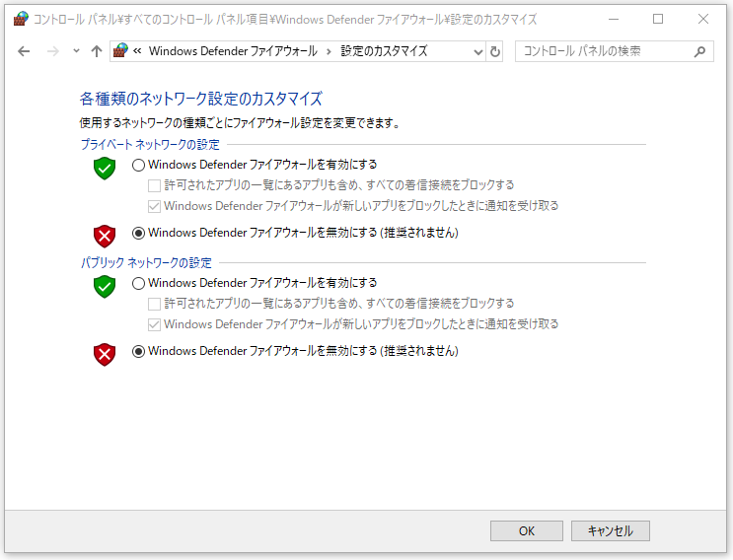Toggle block notification checkbox under public network
The width and height of the screenshot is (733, 560).
point(154,324)
